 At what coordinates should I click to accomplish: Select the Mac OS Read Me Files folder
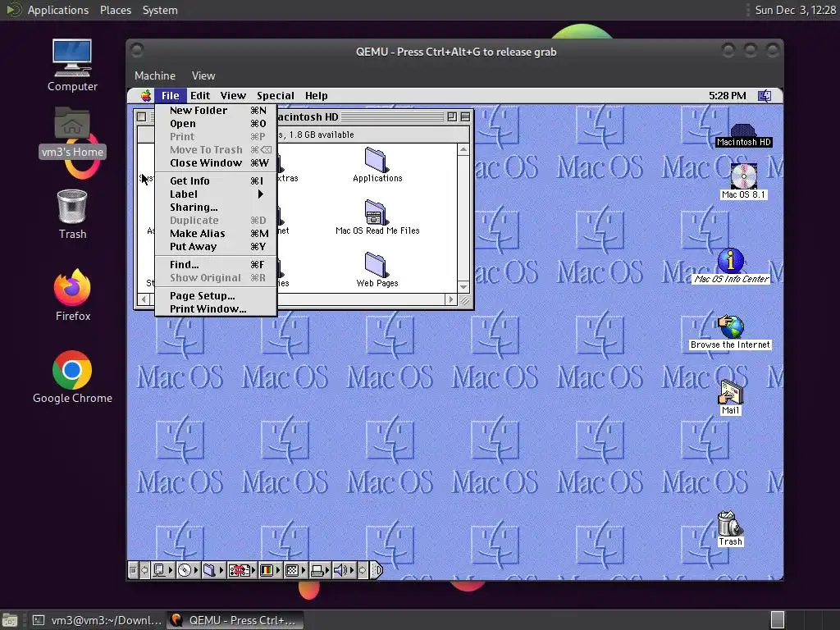pyautogui.click(x=377, y=217)
